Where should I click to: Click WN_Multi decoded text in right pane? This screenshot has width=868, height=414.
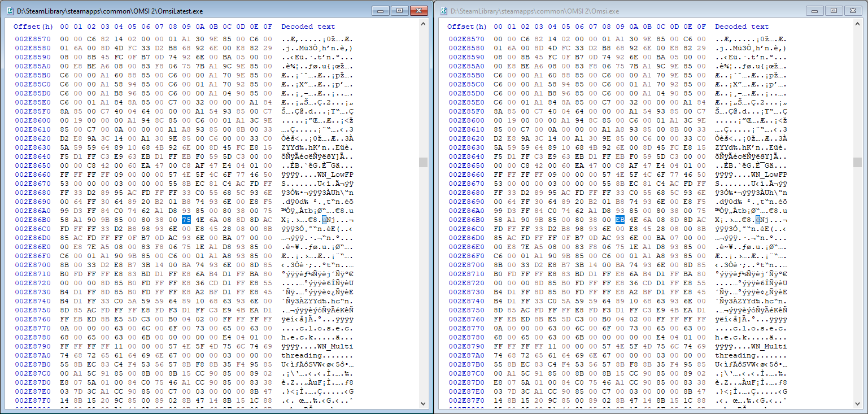(753, 347)
